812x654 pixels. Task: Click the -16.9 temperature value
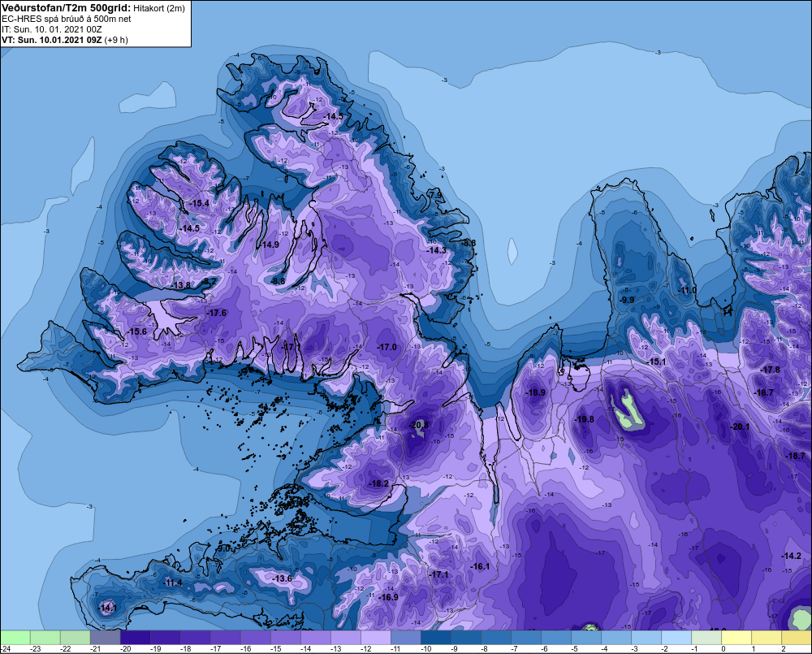388,597
